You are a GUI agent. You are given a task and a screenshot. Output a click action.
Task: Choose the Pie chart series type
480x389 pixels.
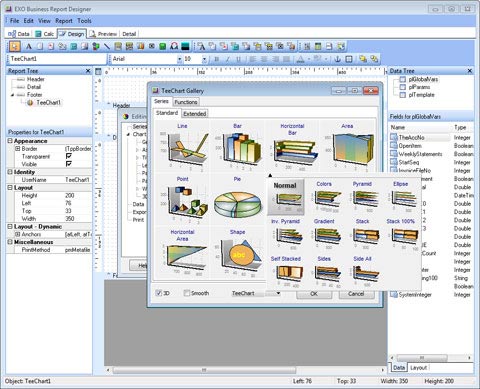tap(237, 198)
